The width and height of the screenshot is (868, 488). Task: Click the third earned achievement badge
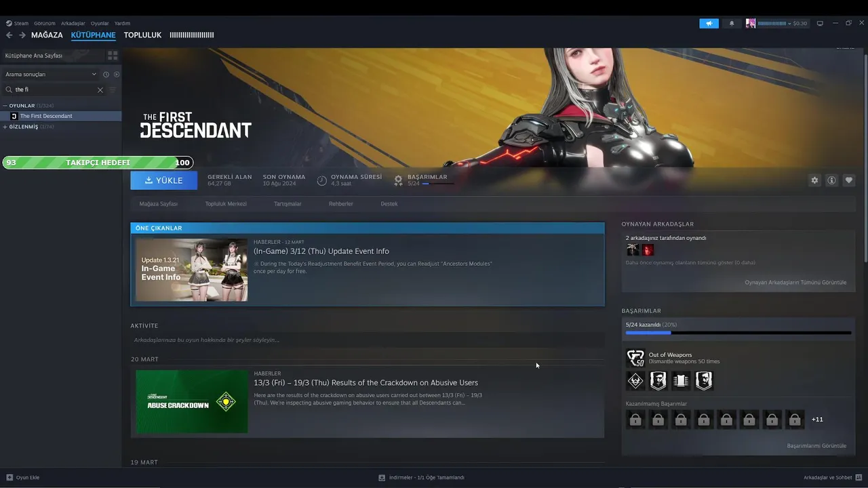[x=681, y=381]
